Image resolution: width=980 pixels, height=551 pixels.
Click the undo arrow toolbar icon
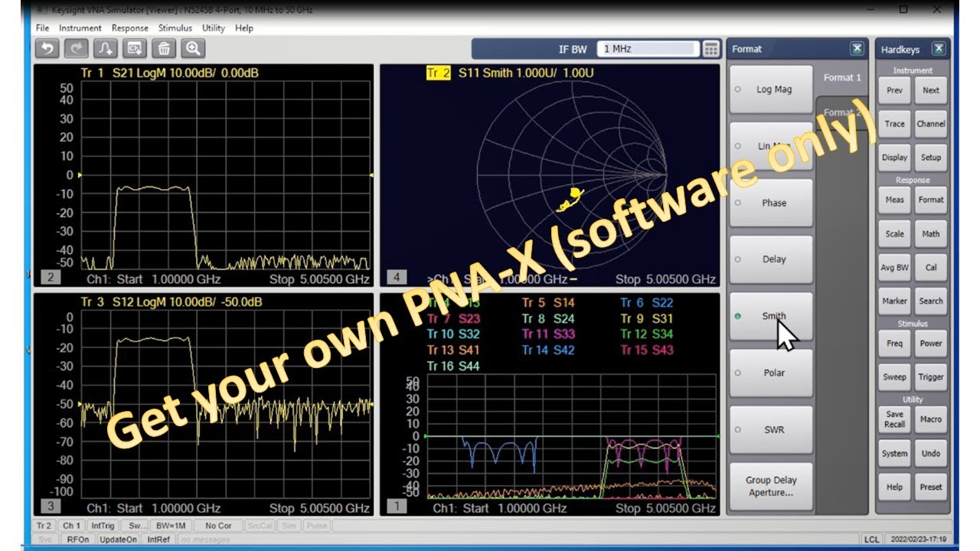point(47,48)
